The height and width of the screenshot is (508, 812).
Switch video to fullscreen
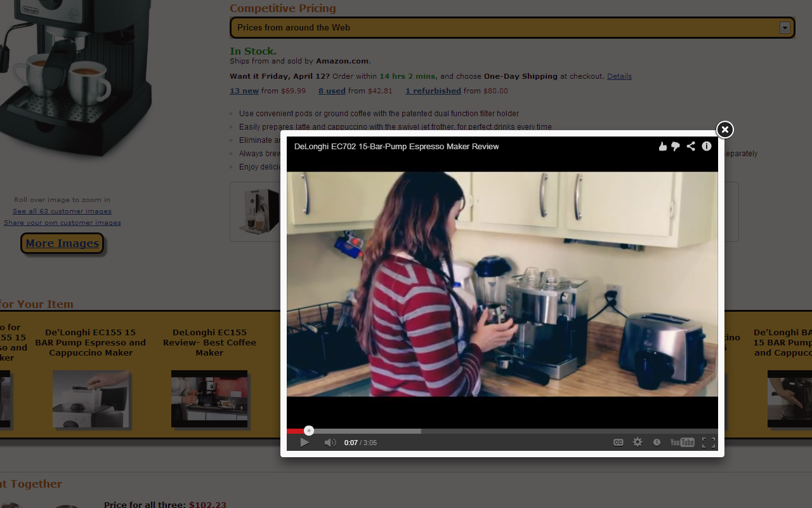(709, 443)
